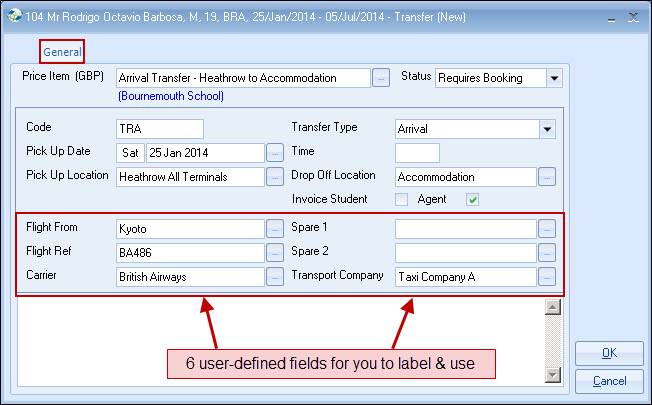Click the Cancel button
652x405 pixels.
pos(609,381)
